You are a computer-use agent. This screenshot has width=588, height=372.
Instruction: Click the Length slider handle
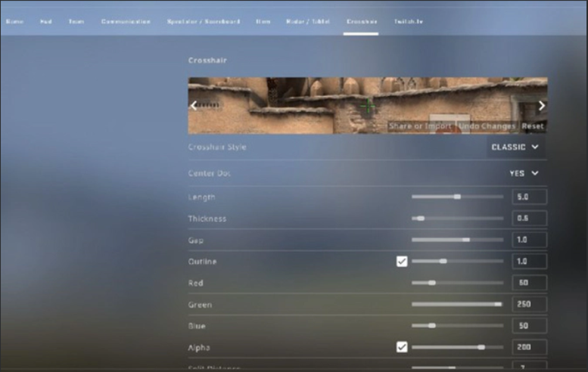[x=457, y=197]
